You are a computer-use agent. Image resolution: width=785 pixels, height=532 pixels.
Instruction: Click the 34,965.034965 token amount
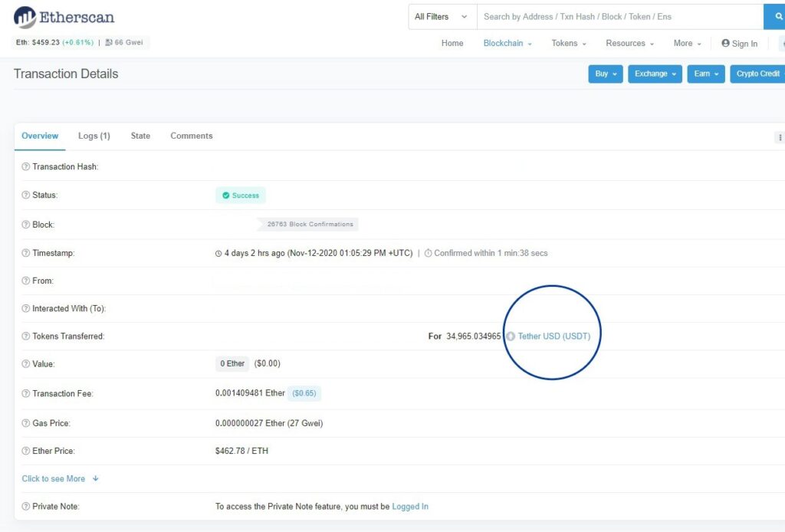coord(474,337)
